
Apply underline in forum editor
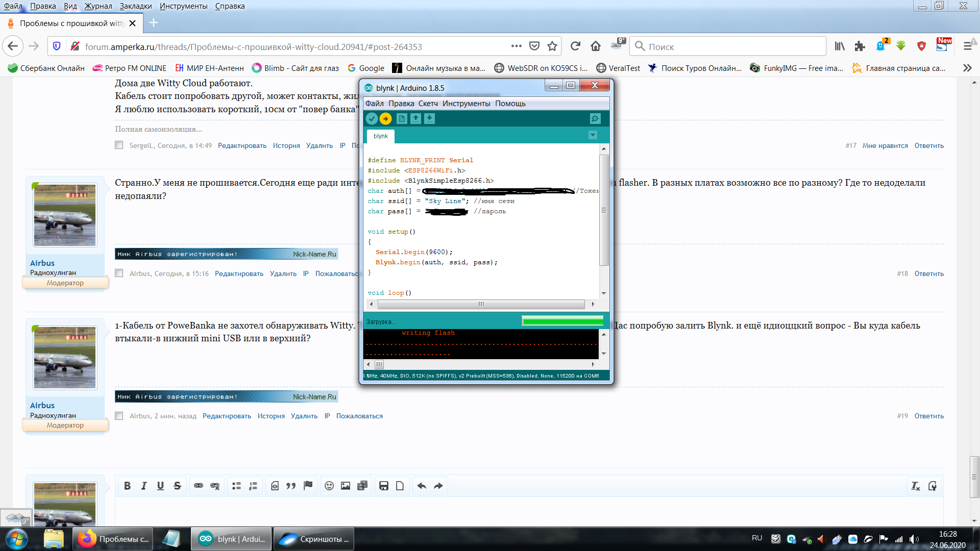(x=160, y=486)
